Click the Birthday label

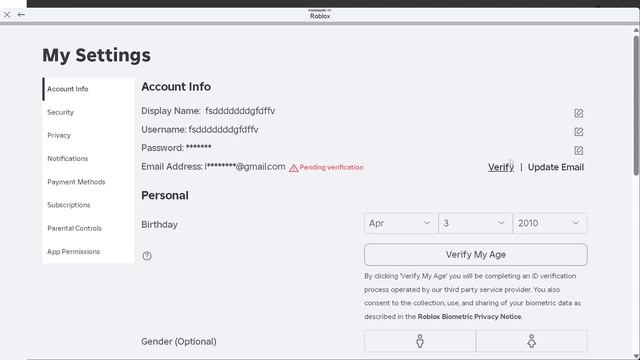click(x=159, y=224)
